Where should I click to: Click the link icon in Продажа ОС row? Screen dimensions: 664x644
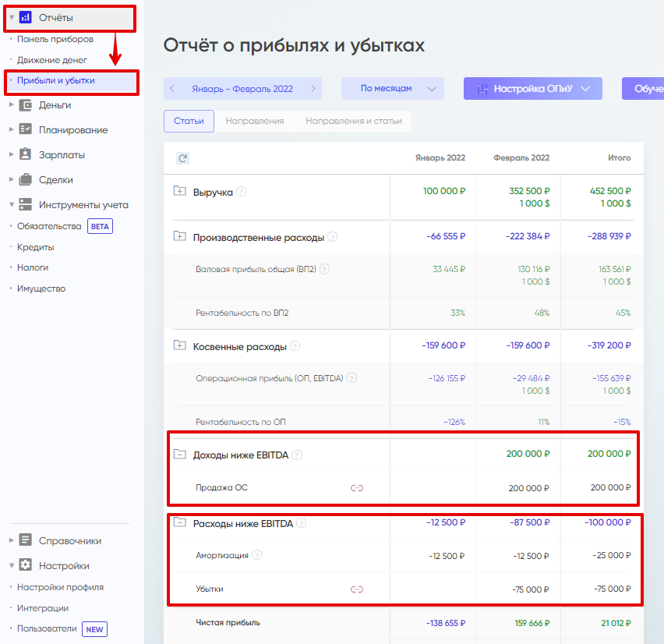pyautogui.click(x=357, y=488)
